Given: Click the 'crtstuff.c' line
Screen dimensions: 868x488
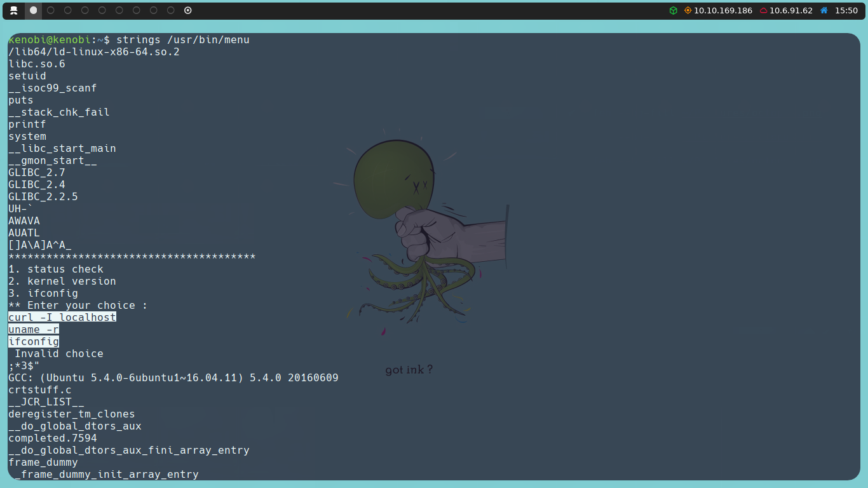Looking at the screenshot, I should click(40, 390).
